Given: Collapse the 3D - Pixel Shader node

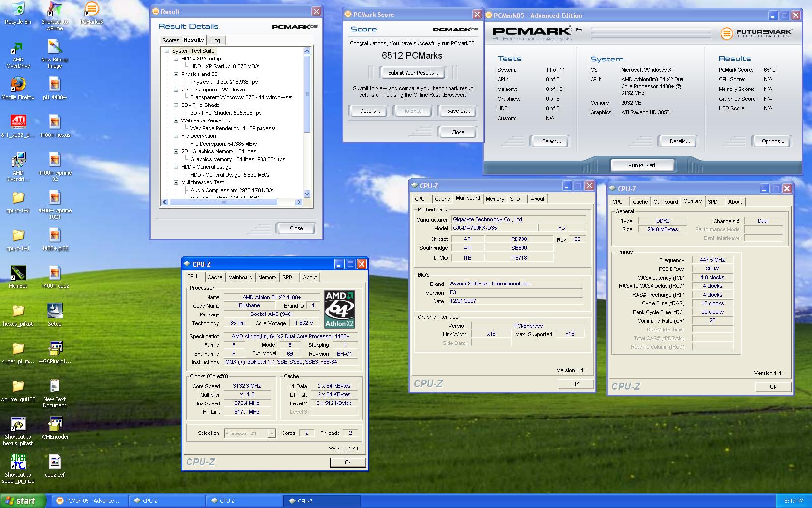Looking at the screenshot, I should [176, 105].
